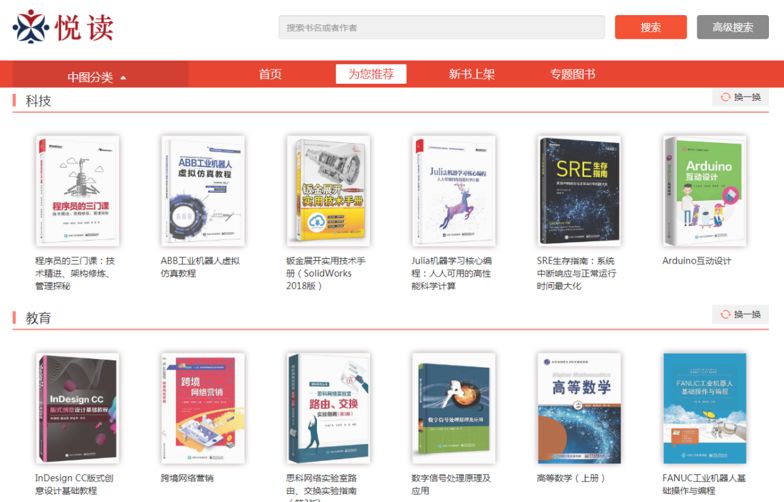Open the 首页 tab
The height and width of the screenshot is (502, 784).
(270, 74)
